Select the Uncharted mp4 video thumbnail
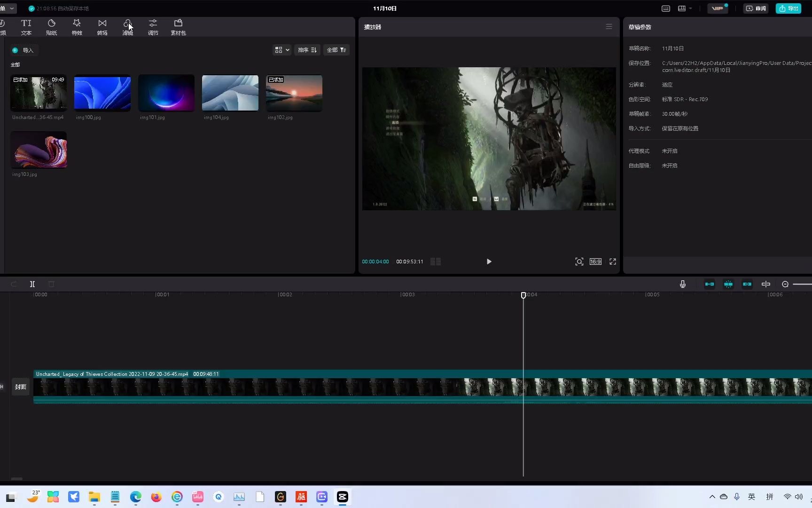 [x=39, y=93]
